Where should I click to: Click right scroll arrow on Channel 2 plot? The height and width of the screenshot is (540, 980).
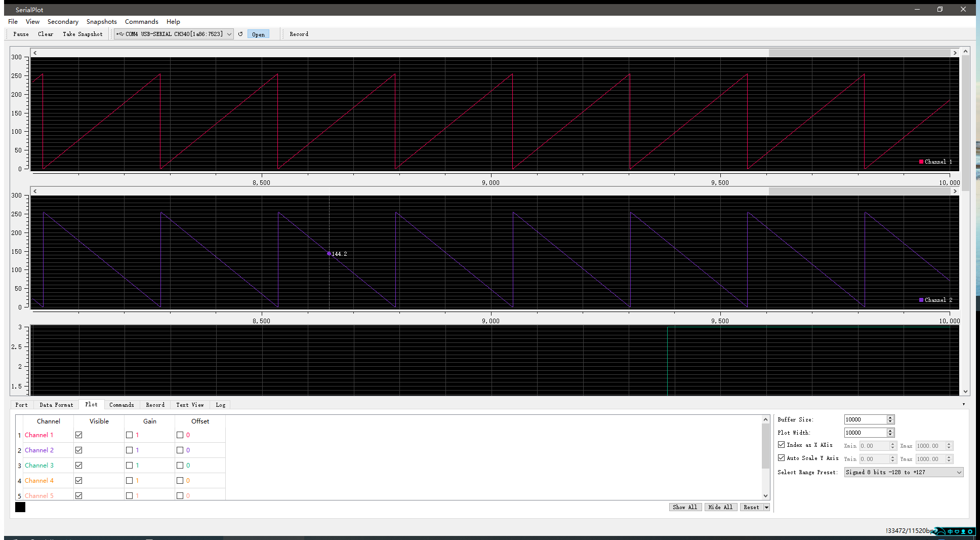955,191
